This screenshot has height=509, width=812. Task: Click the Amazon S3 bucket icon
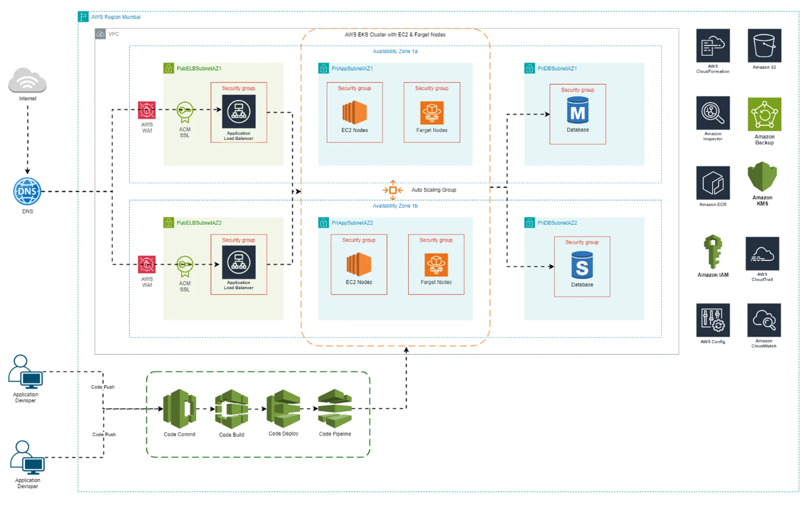[x=764, y=46]
